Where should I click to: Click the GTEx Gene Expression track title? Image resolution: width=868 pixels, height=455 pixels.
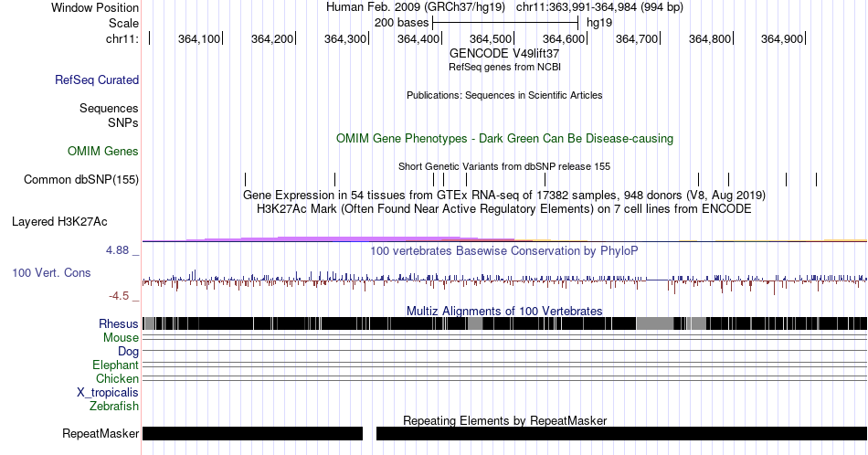pyautogui.click(x=504, y=196)
